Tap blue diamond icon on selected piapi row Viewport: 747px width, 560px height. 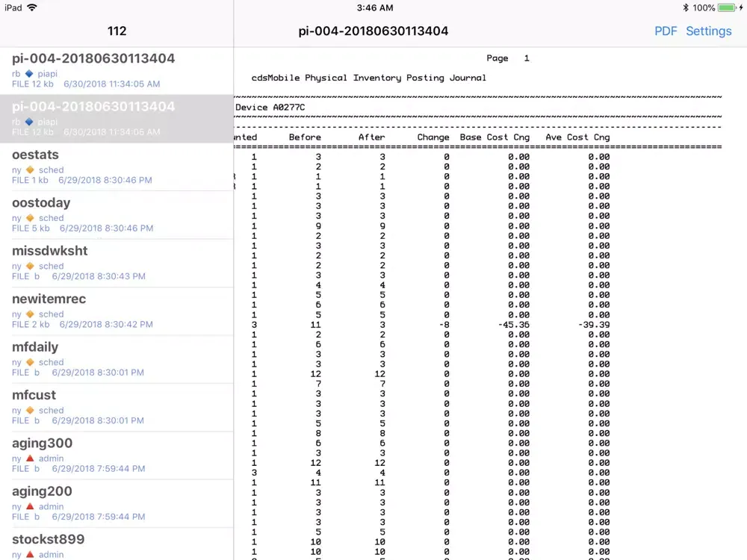(29, 122)
